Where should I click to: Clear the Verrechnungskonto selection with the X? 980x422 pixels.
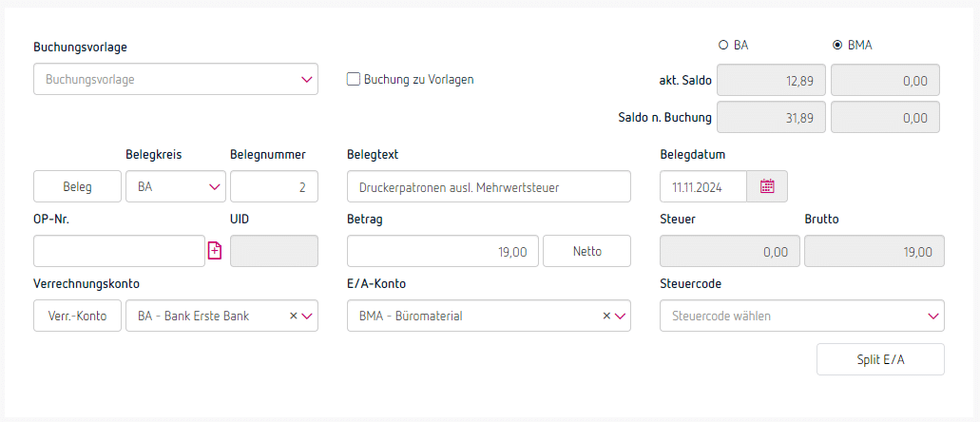tap(294, 316)
